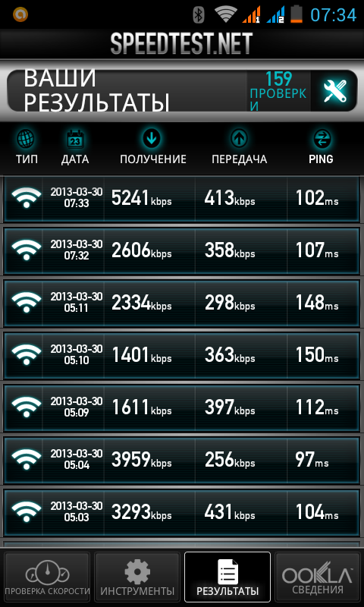Sort results by type globe icon

point(27,139)
